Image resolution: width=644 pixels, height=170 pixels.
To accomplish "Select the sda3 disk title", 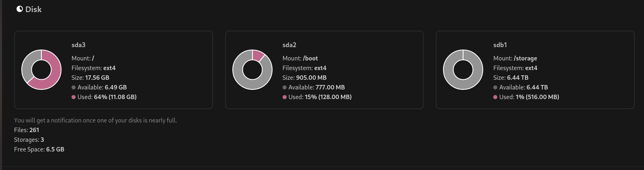I will (78, 45).
